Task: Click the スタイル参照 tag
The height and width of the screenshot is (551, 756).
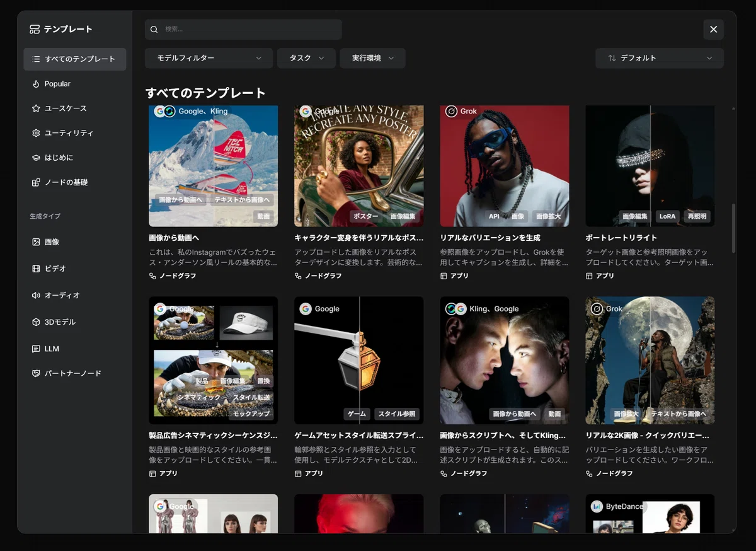Action: [397, 414]
